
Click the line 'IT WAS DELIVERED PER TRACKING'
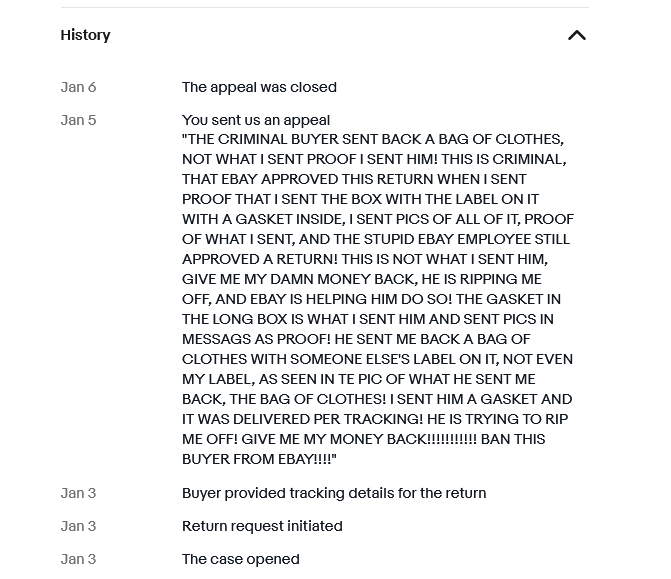(375, 419)
